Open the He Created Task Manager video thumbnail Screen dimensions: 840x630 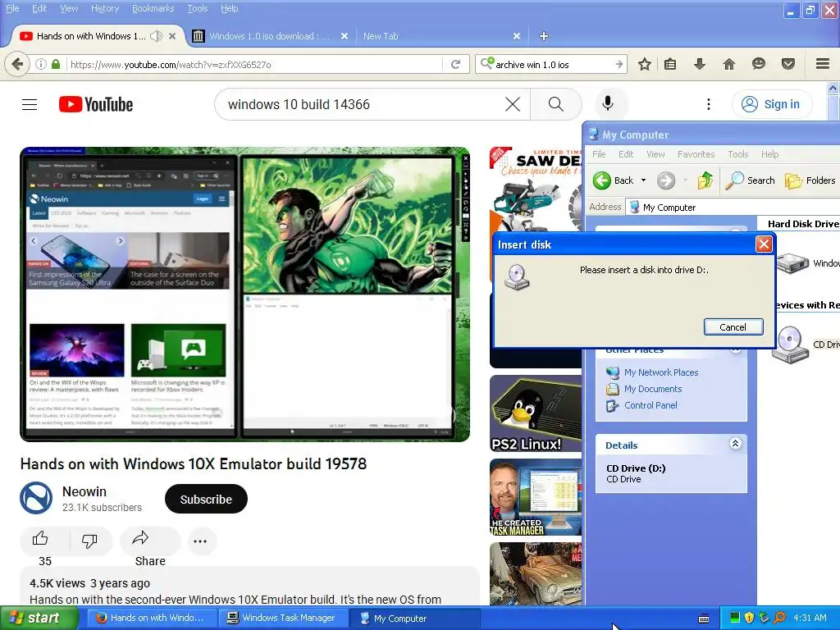pos(536,497)
